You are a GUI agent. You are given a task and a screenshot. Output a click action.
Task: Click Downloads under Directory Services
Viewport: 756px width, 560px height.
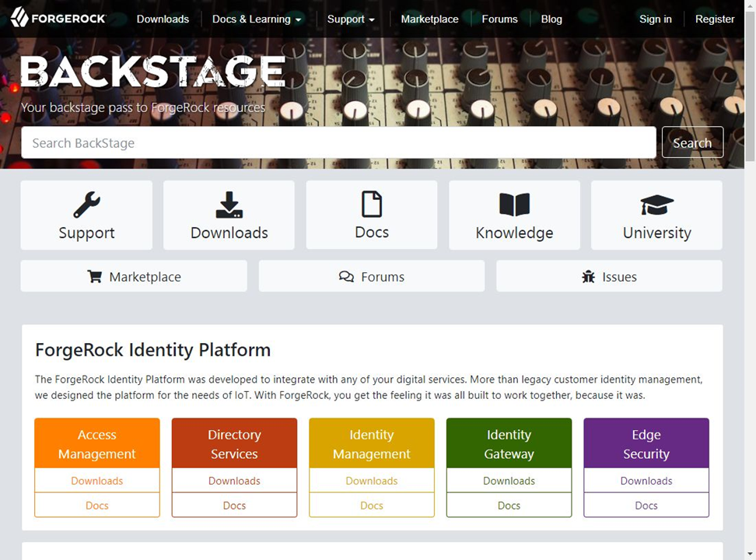click(234, 481)
